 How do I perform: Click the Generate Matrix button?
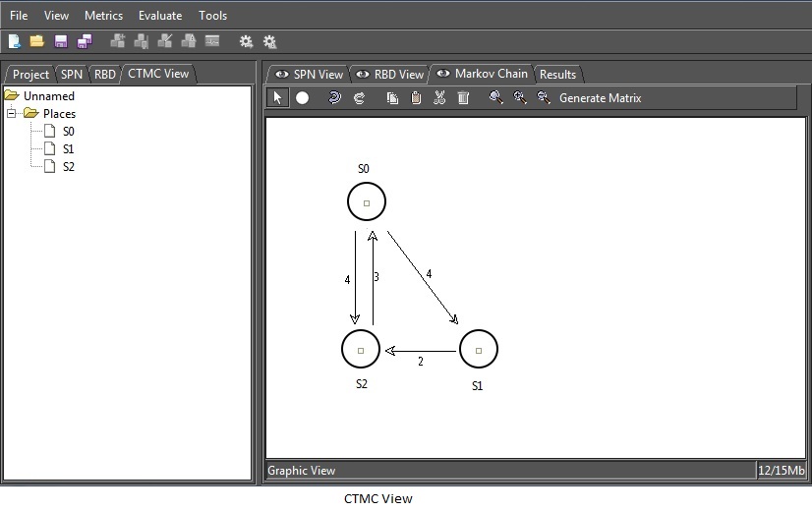[600, 98]
